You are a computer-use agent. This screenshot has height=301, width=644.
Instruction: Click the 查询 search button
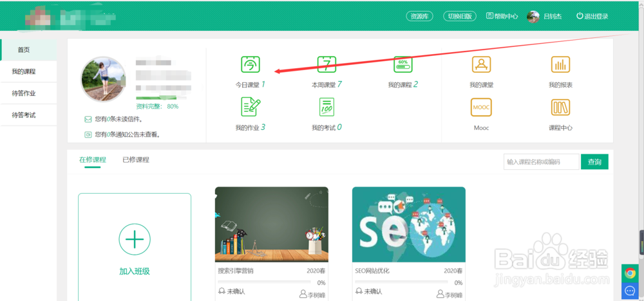(x=594, y=162)
